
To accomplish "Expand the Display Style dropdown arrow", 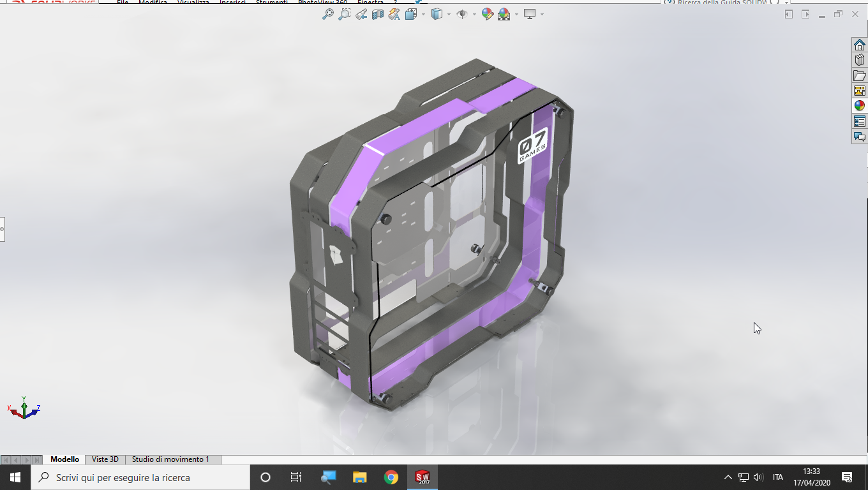I will (449, 14).
